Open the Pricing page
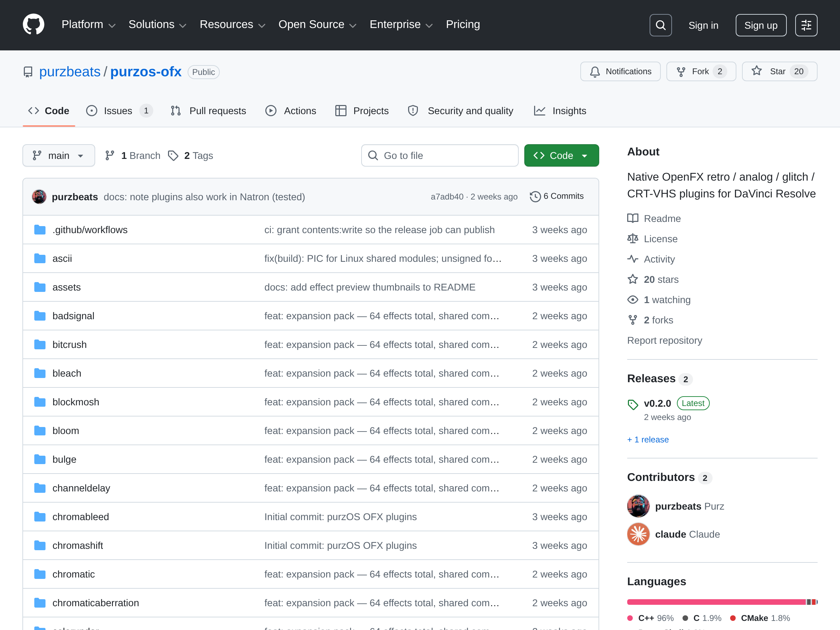This screenshot has width=840, height=630. click(x=463, y=24)
